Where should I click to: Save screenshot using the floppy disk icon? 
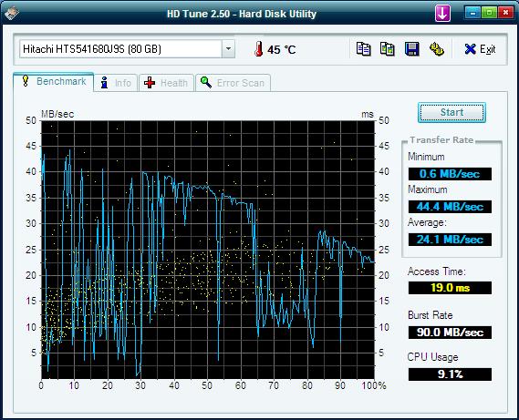click(x=412, y=49)
